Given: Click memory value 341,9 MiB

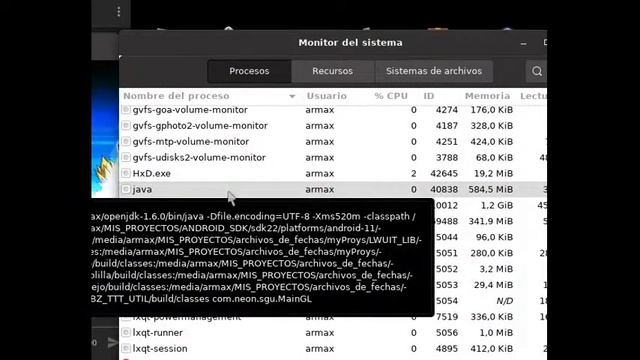Looking at the screenshot, I should 491,221.
